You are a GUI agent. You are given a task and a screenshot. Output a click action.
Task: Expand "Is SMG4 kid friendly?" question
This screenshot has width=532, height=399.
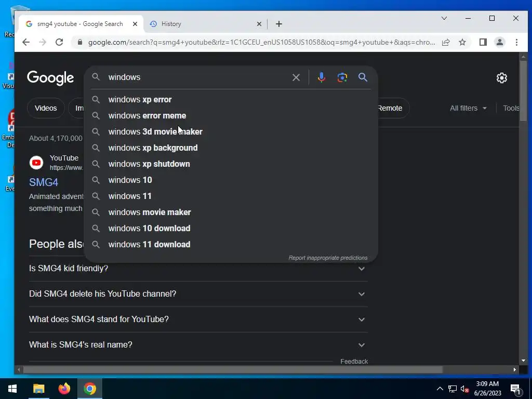[x=198, y=269]
